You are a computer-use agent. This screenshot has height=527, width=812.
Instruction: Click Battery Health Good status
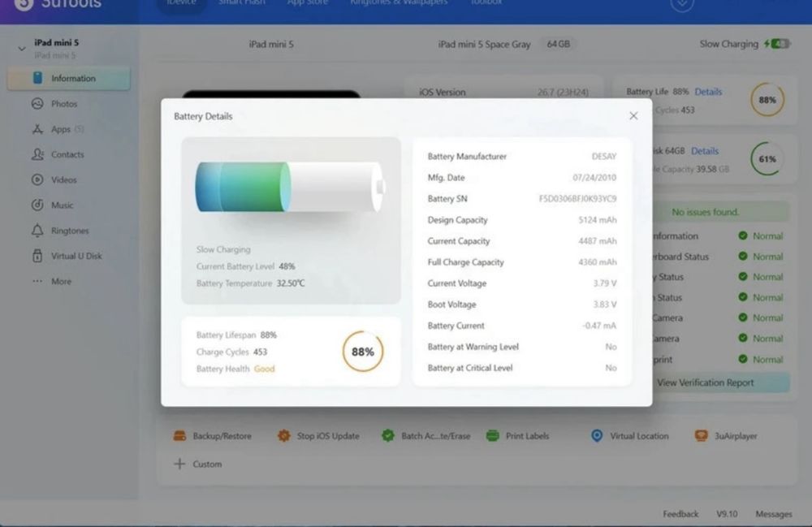(x=264, y=369)
